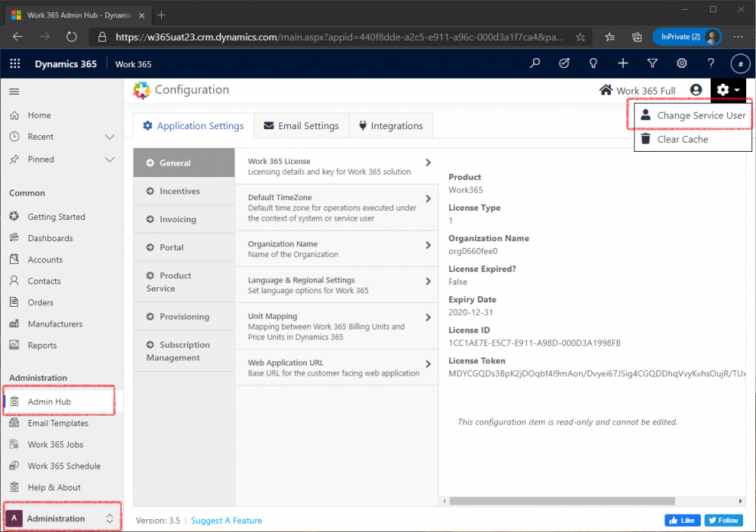This screenshot has height=532, width=756.
Task: Click Suggest A Feature link
Action: coord(226,521)
